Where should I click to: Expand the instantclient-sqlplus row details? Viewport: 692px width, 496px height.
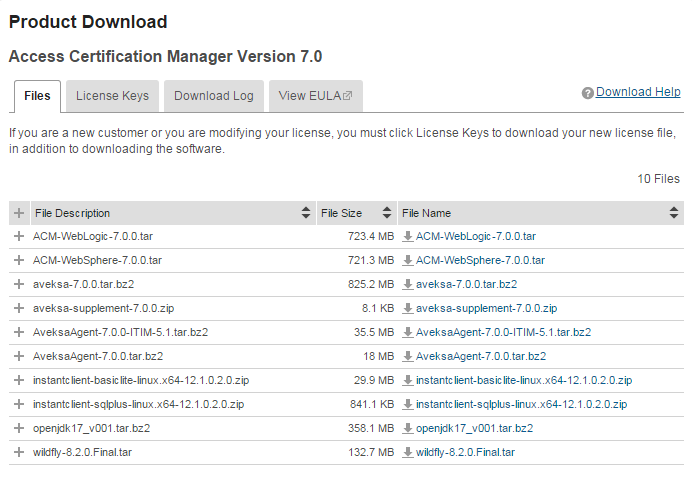pyautogui.click(x=19, y=404)
